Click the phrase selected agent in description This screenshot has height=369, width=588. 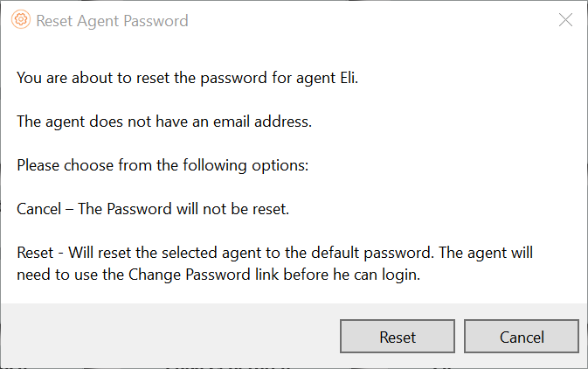[220, 252]
